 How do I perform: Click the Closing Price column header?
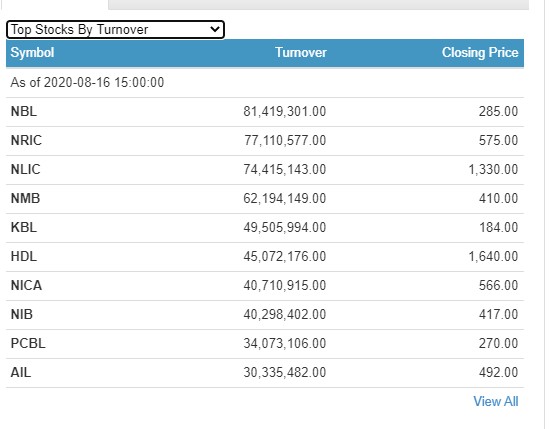point(480,53)
